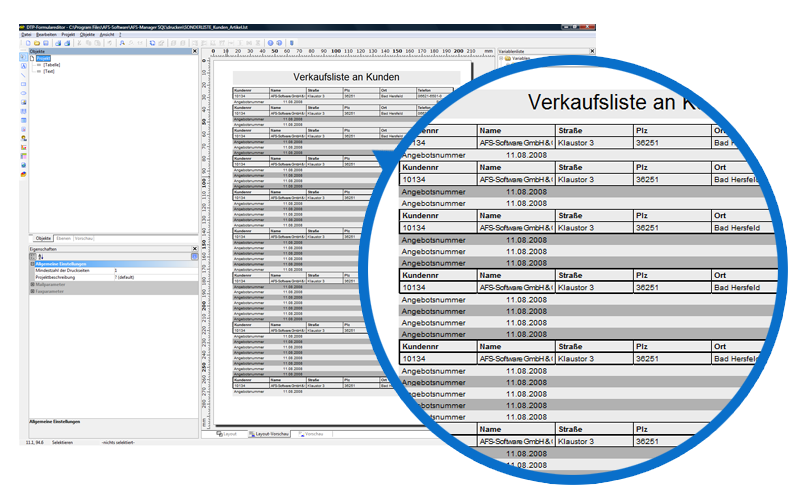
Task: Expand the Variablen folder in Variablenliste
Action: click(501, 58)
